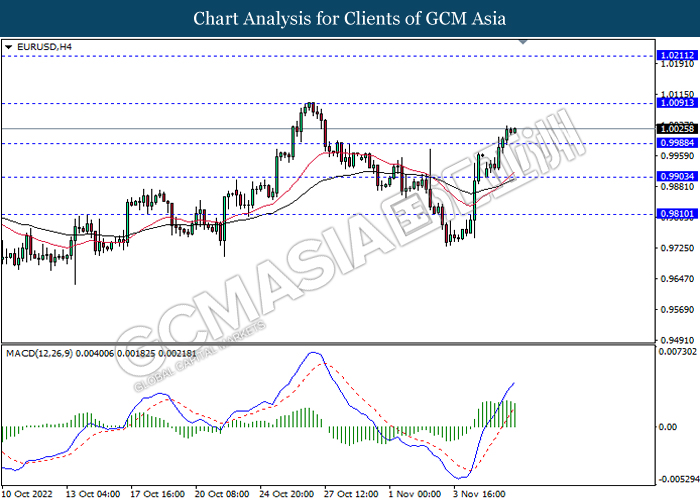Open the EURUSD,H4 chart dropdown arrow
The image size is (700, 500).
click(8, 47)
